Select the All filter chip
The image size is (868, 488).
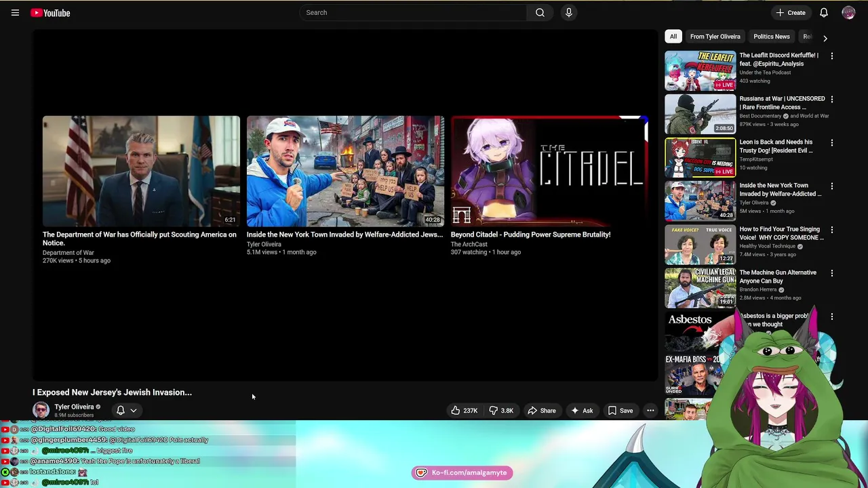[x=673, y=37]
